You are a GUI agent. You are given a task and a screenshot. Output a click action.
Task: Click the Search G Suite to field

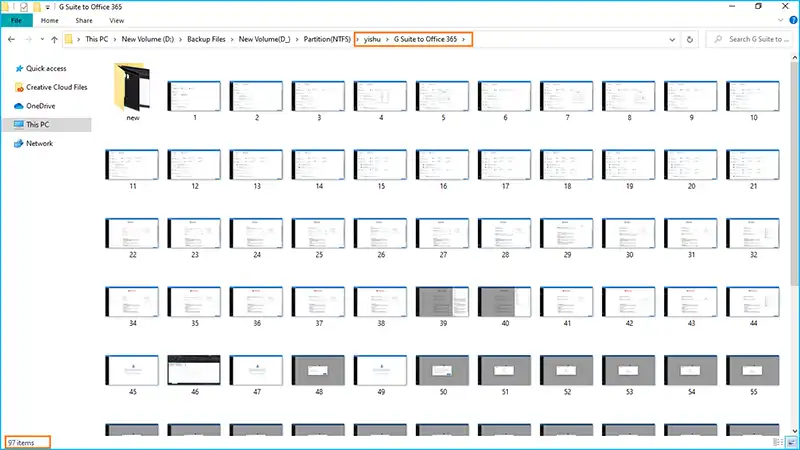coord(749,39)
